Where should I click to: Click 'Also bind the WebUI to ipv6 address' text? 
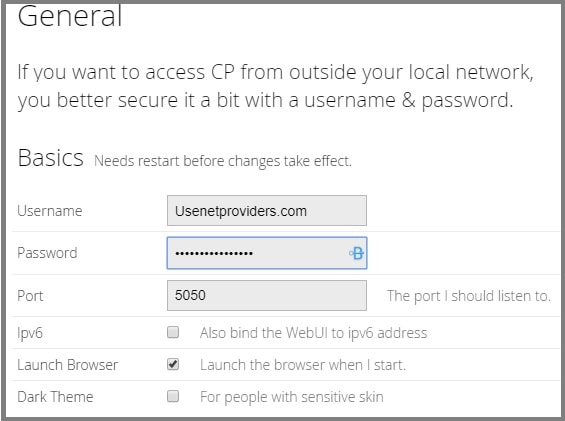point(313,333)
